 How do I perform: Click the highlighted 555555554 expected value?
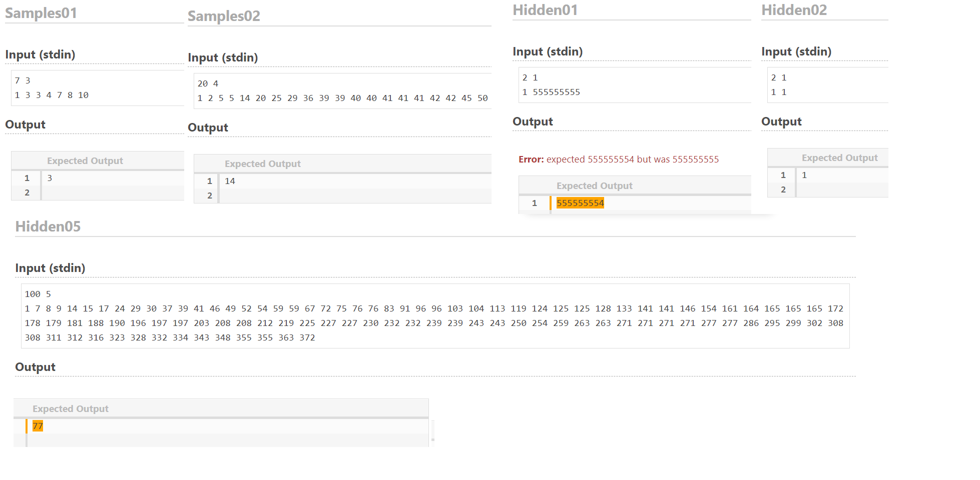coord(580,202)
